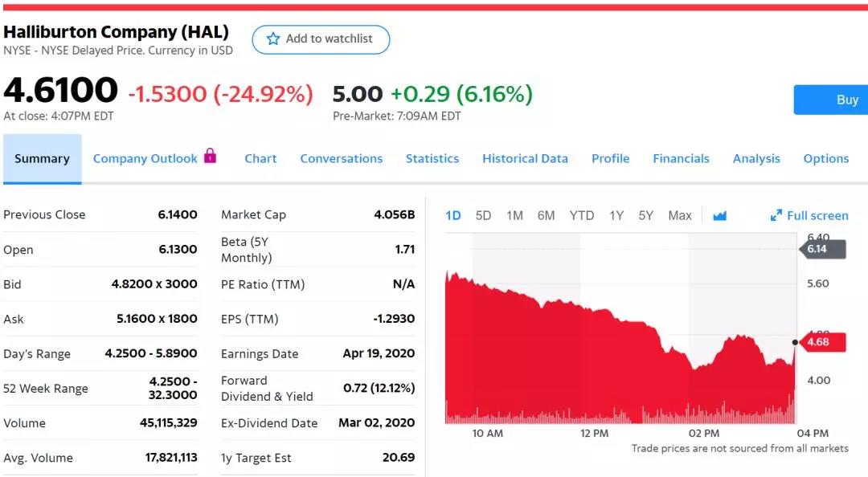Select the 1D chart range

coord(452,215)
